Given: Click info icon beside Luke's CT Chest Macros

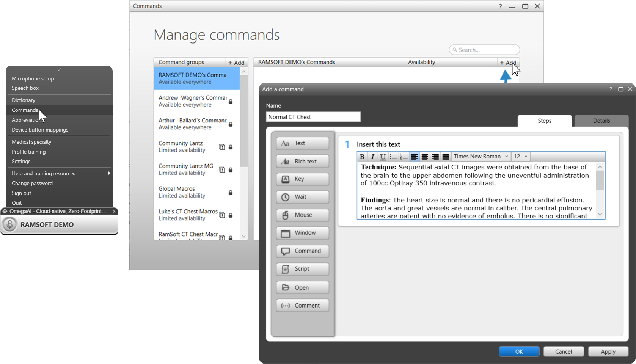Looking at the screenshot, I should (222, 215).
